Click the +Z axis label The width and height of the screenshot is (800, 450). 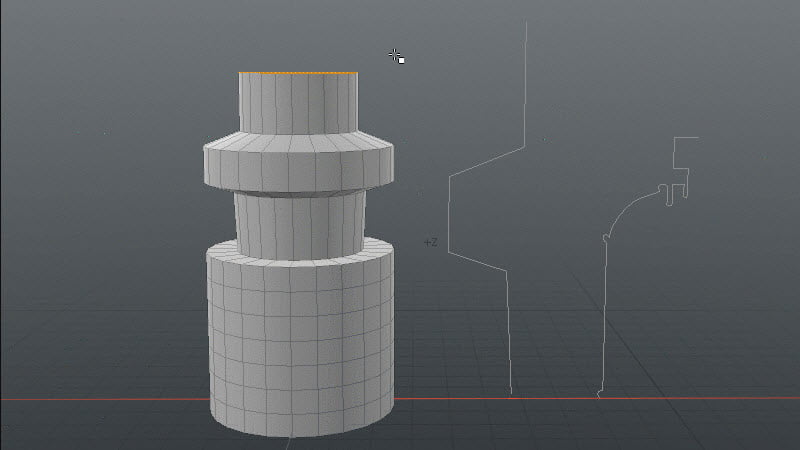[430, 242]
